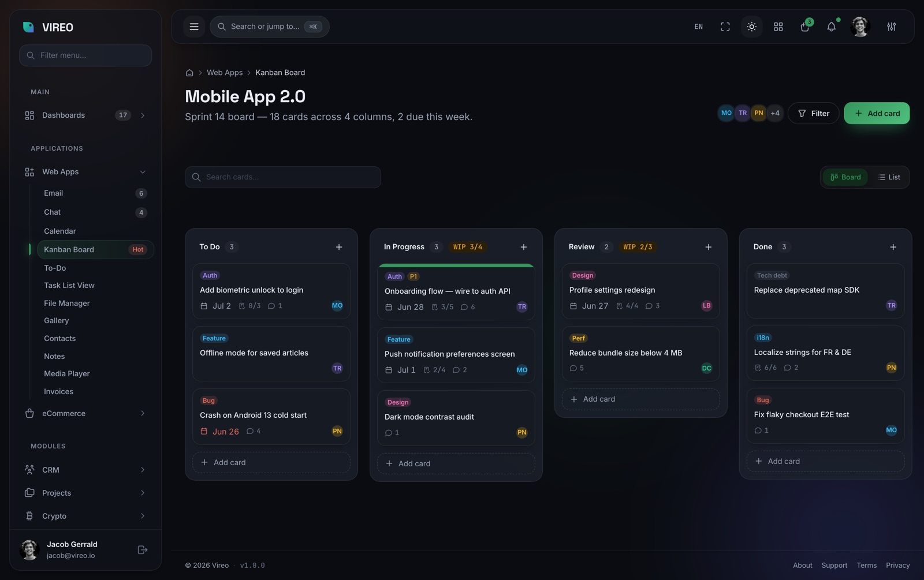Viewport: 924px width, 580px height.
Task: Open user avatar in top bar
Action: coord(860,27)
